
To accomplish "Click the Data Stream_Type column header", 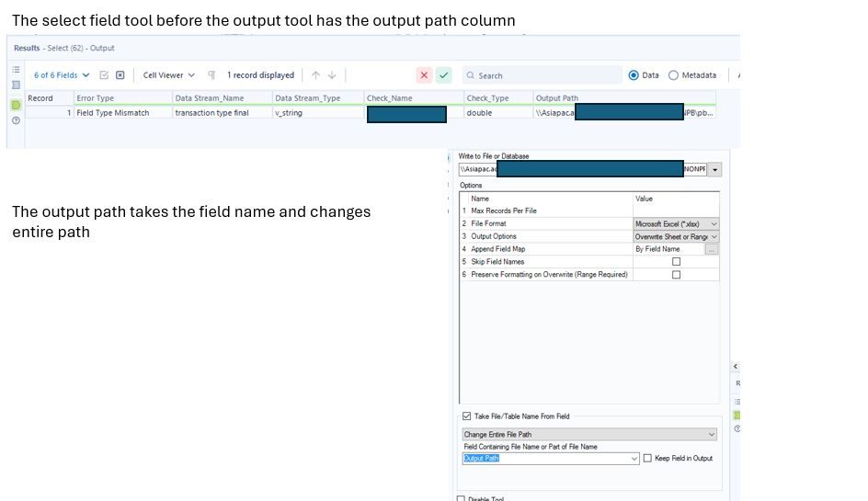I will tap(318, 98).
